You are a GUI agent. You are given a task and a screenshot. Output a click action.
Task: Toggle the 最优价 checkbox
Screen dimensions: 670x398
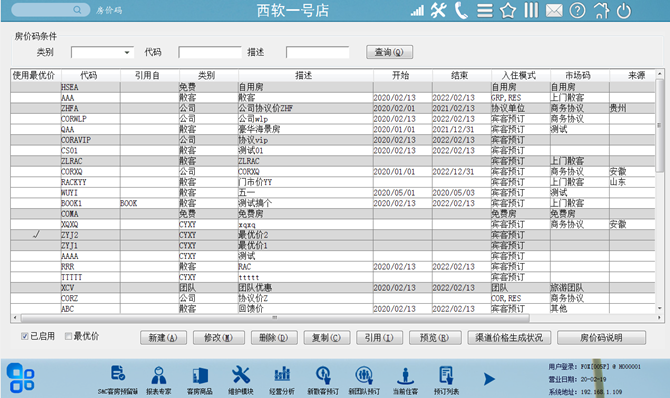pos(68,336)
